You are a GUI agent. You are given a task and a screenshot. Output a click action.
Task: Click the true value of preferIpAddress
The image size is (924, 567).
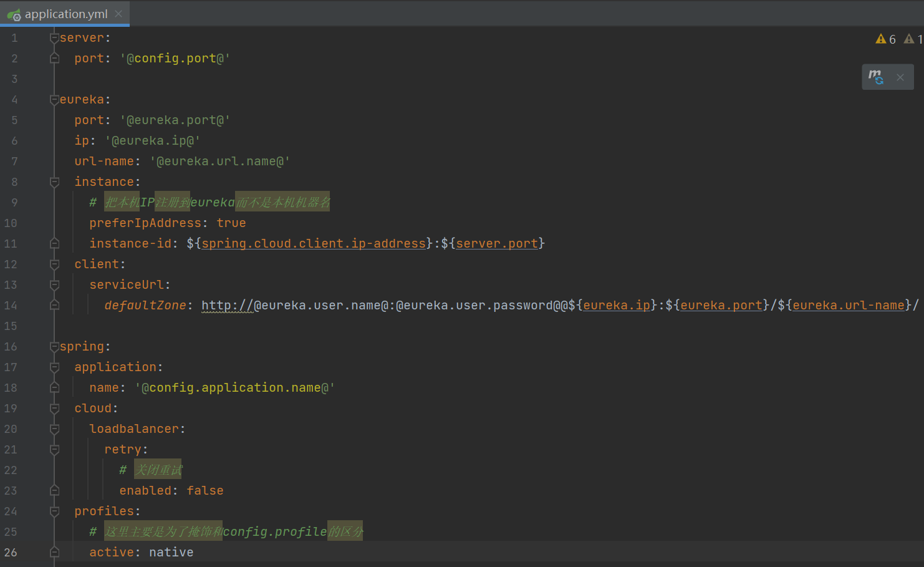click(231, 223)
